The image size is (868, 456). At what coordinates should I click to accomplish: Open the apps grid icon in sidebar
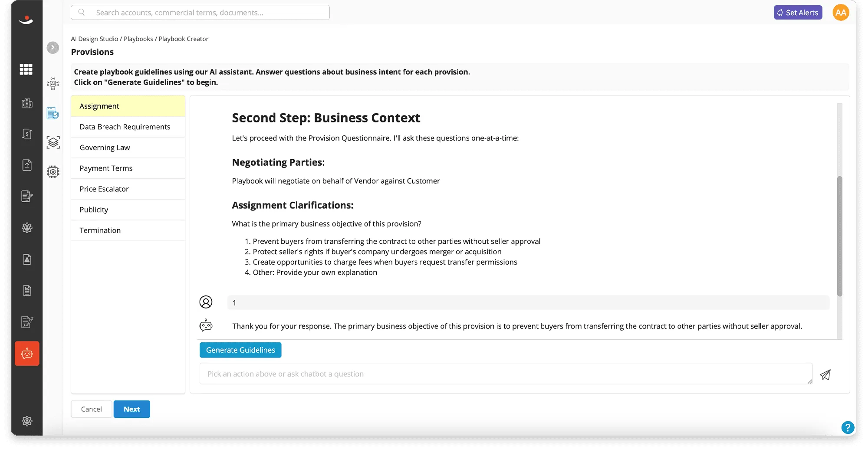26,69
